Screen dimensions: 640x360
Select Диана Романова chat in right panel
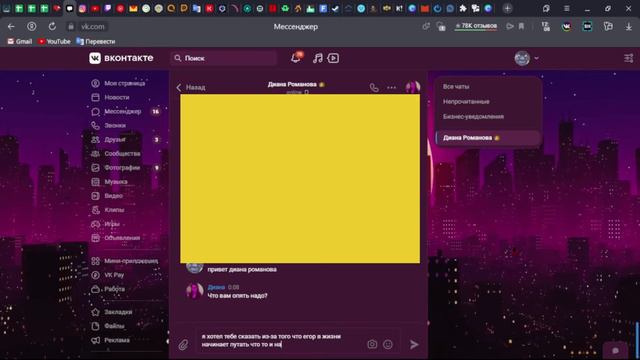[x=488, y=138]
